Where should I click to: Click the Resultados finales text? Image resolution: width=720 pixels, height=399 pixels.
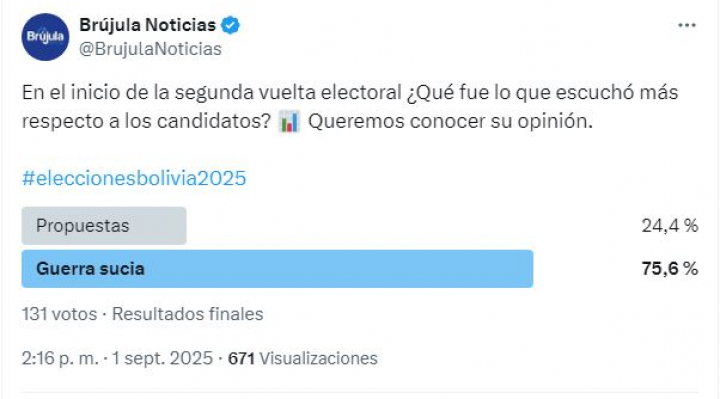click(188, 314)
